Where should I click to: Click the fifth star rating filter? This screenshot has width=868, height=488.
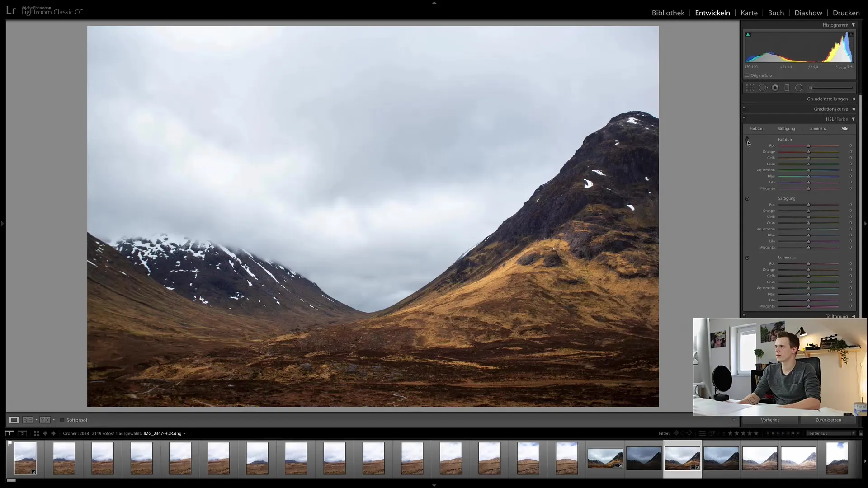click(756, 433)
